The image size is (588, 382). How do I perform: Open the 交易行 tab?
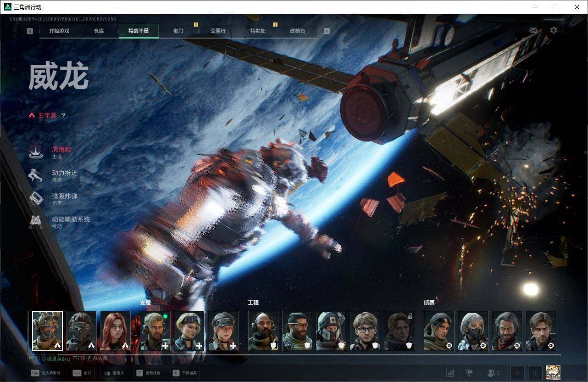pos(218,31)
